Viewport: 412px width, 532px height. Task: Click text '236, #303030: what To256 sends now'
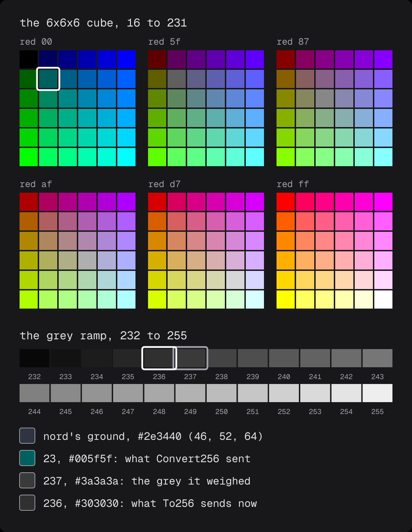(150, 503)
